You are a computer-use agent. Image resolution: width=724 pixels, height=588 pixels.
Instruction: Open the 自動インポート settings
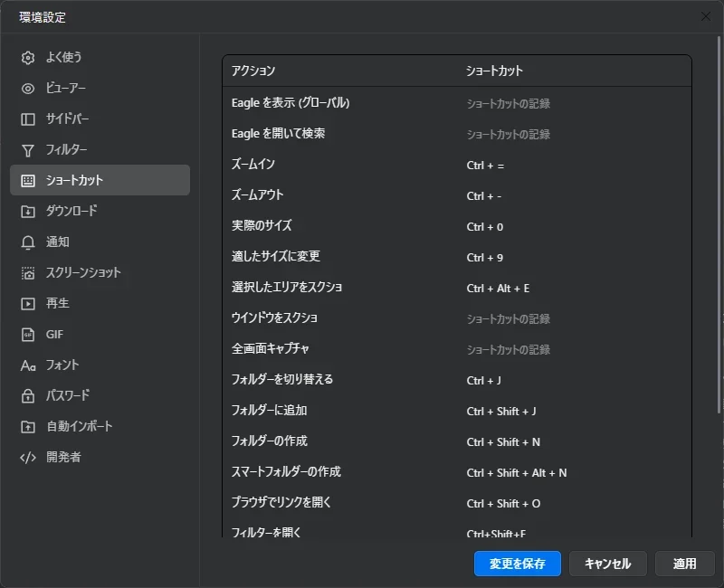[x=100, y=426]
